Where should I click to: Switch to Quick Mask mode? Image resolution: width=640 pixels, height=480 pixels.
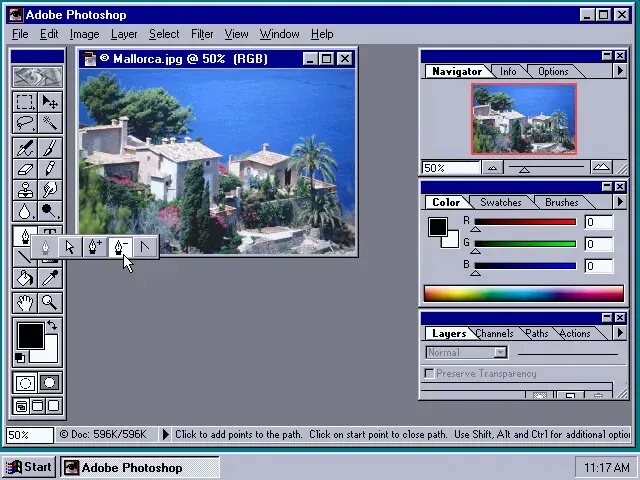click(x=49, y=383)
